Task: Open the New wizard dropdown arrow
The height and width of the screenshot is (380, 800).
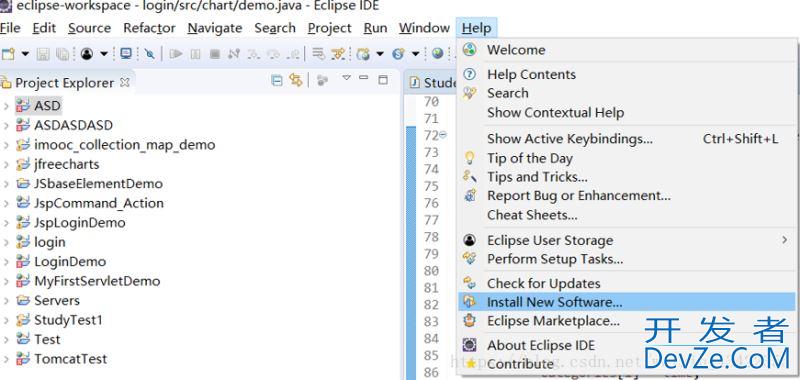Action: [x=25, y=54]
